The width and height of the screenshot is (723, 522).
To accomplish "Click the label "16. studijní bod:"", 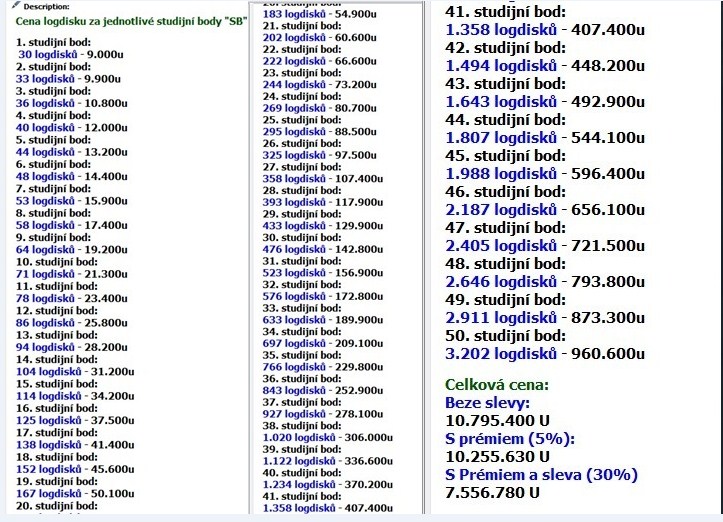I will point(57,409).
